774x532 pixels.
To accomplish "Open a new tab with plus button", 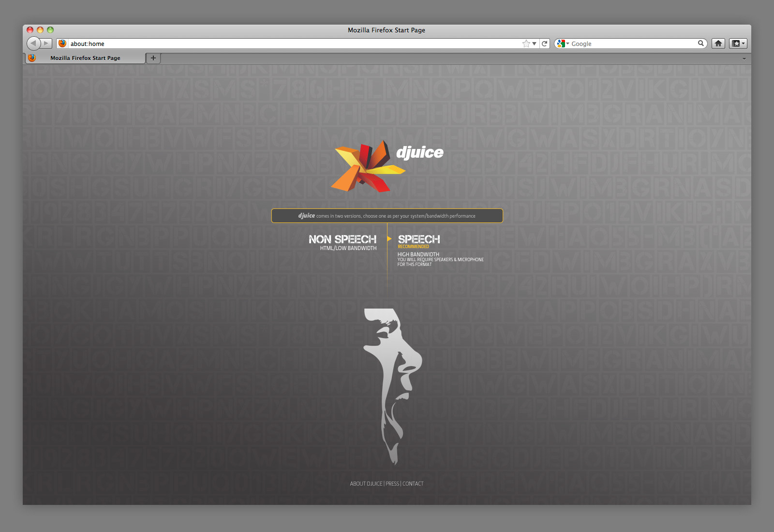I will tap(153, 58).
